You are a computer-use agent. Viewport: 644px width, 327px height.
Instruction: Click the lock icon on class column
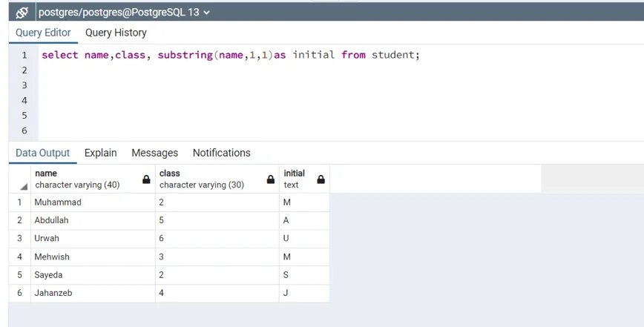(271, 179)
